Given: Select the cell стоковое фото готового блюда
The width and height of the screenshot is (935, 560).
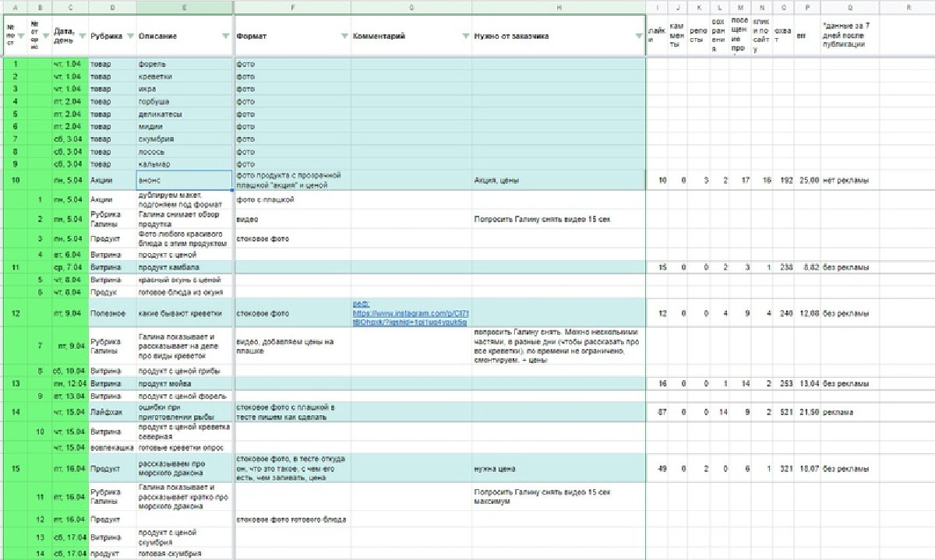Looking at the screenshot, I should [292, 519].
